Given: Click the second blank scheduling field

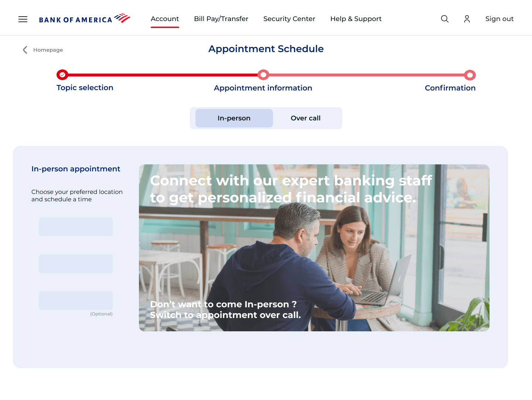Looking at the screenshot, I should [x=76, y=264].
